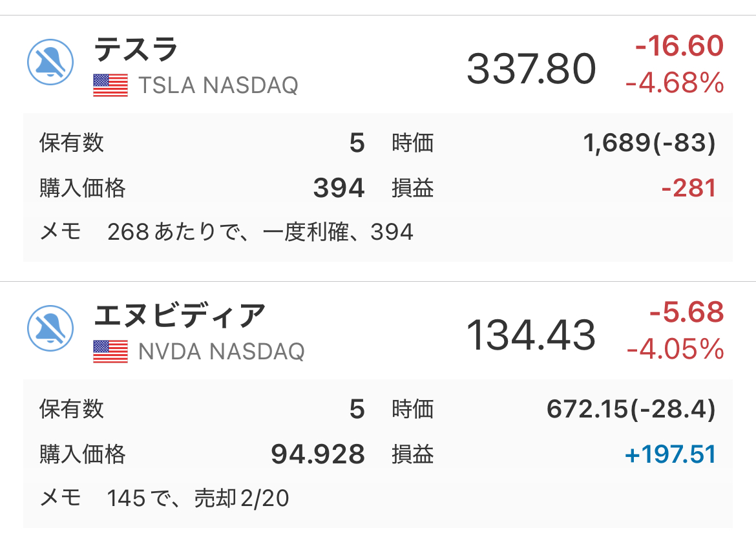Screen dimensions: 756x539
Task: Toggle the Tesla alert bell icon
Action: (x=50, y=62)
